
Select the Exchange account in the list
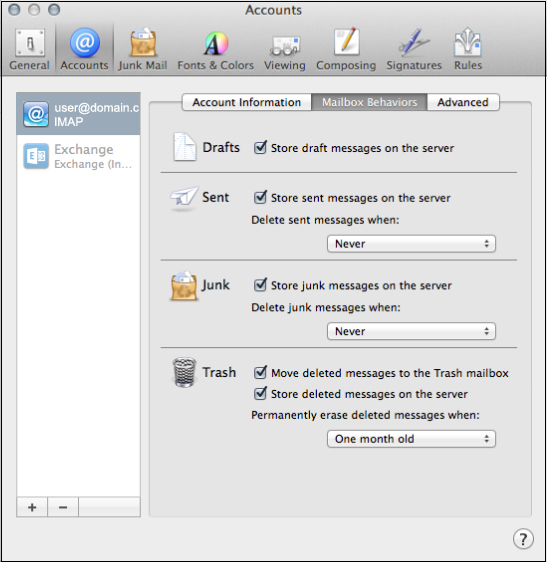coord(78,156)
